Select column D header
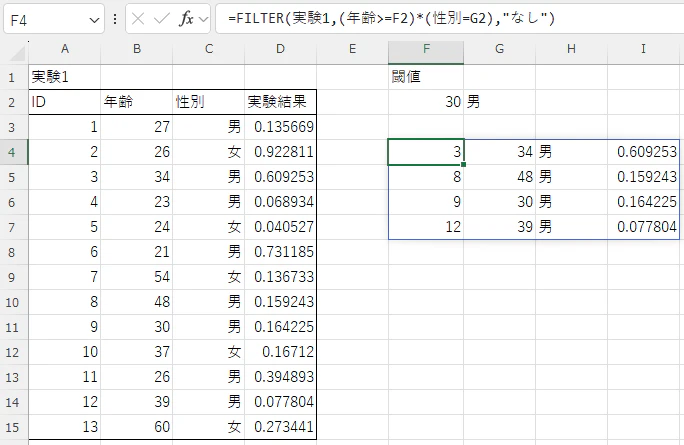The image size is (684, 445). point(280,49)
